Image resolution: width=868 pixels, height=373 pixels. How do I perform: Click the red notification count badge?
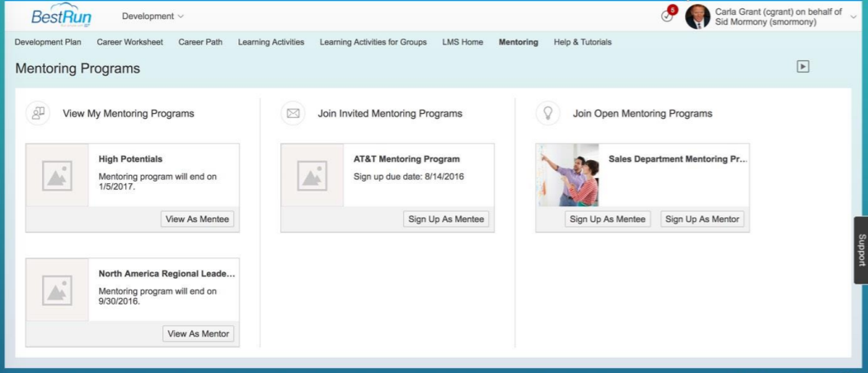673,9
